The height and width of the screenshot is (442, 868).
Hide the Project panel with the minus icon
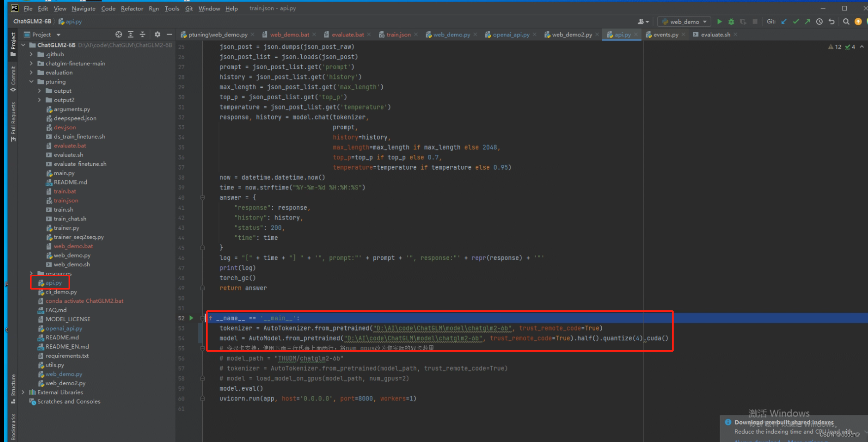[169, 35]
